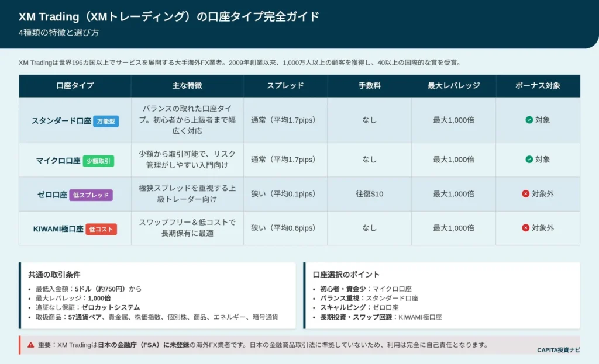Click the スタンダード口座 account name
Image resolution: width=599 pixels, height=364 pixels.
click(x=61, y=121)
